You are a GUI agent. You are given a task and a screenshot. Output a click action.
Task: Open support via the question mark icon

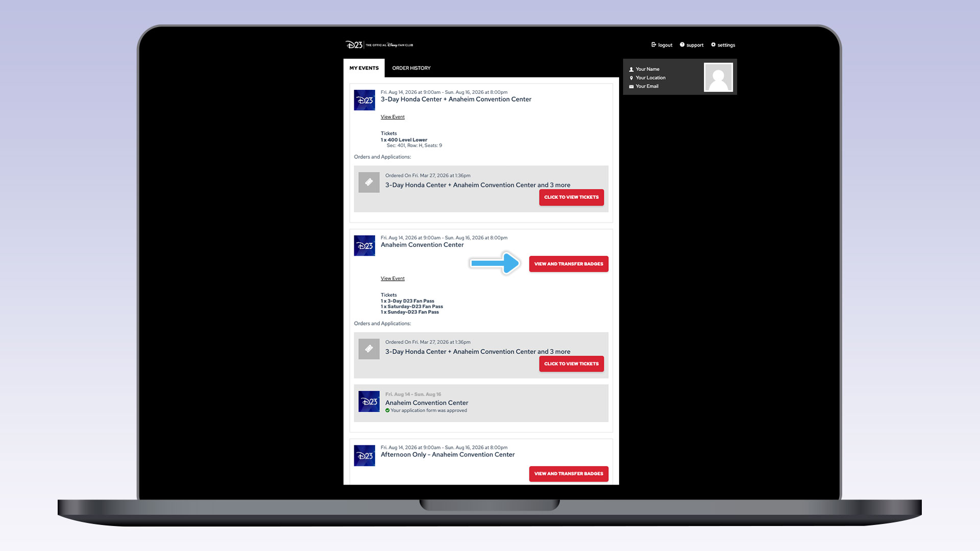pos(682,45)
